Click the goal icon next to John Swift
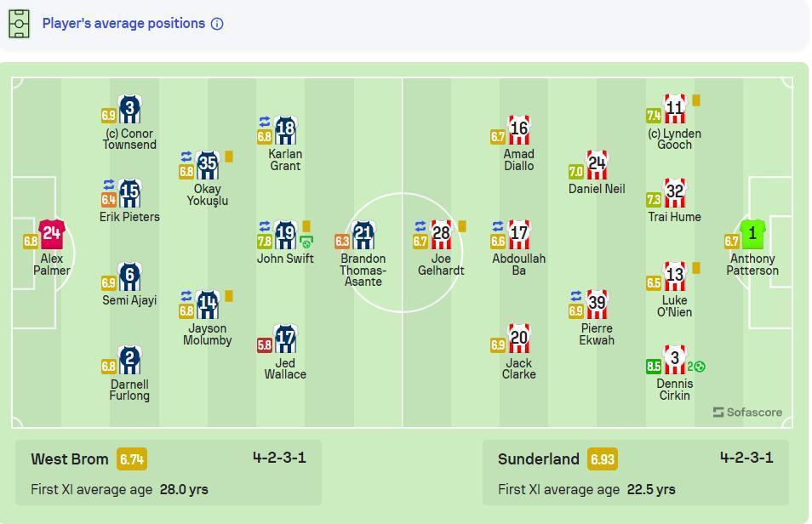The width and height of the screenshot is (812, 524). pyautogui.click(x=306, y=242)
